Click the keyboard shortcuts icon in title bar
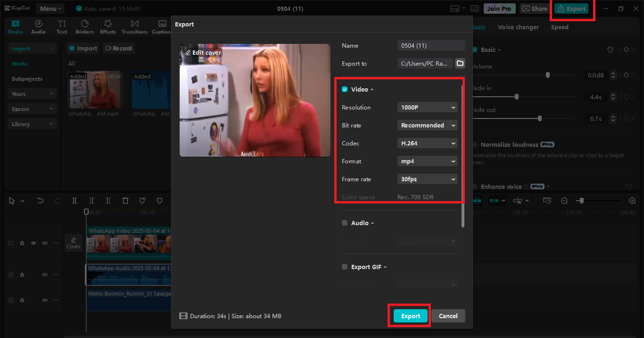 point(475,8)
